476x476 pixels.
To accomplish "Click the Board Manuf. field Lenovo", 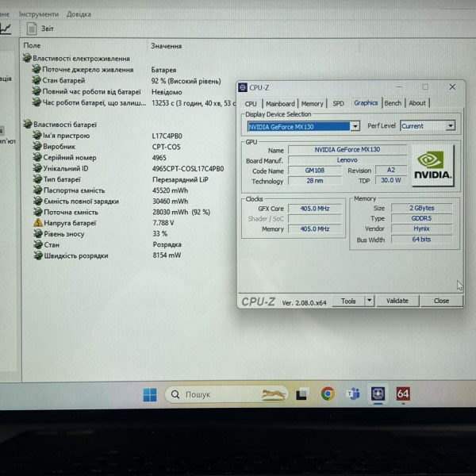I will click(x=347, y=160).
